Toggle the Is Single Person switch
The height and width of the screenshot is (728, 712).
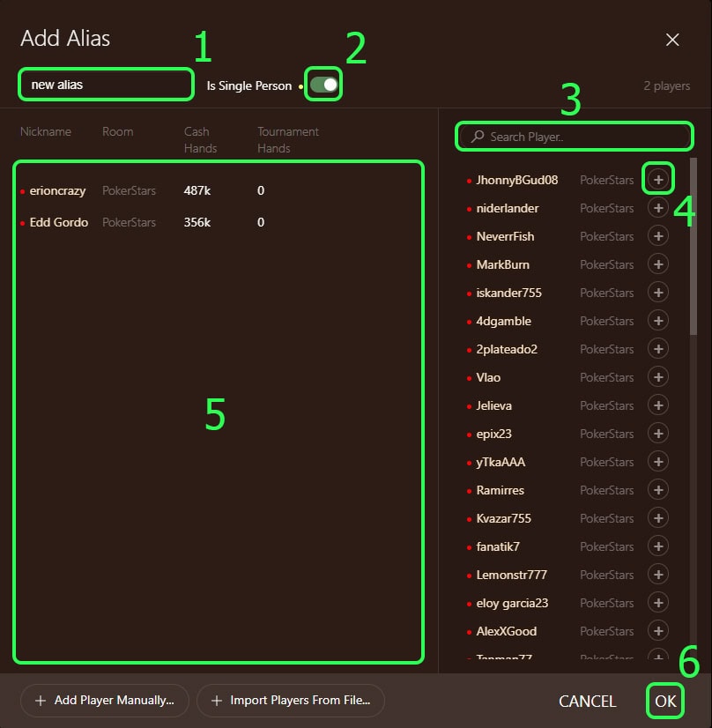(x=323, y=85)
